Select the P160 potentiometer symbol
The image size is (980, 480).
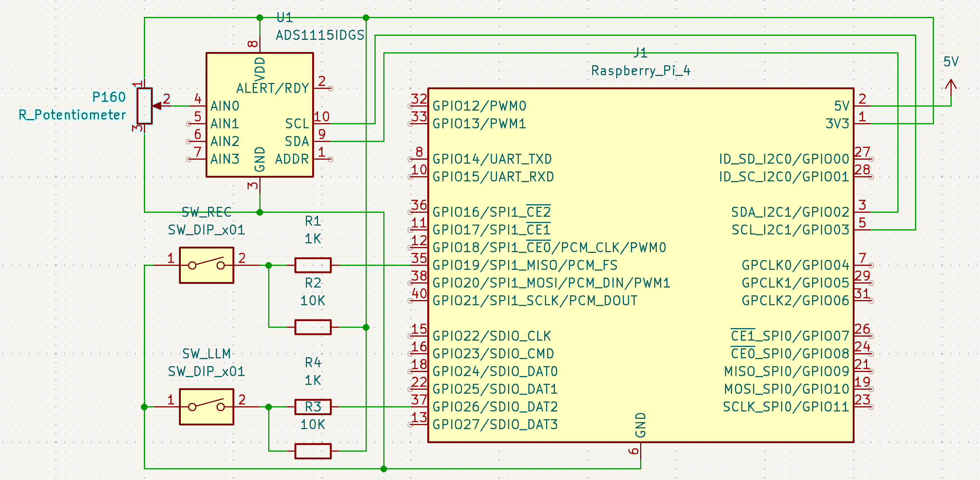coord(145,106)
